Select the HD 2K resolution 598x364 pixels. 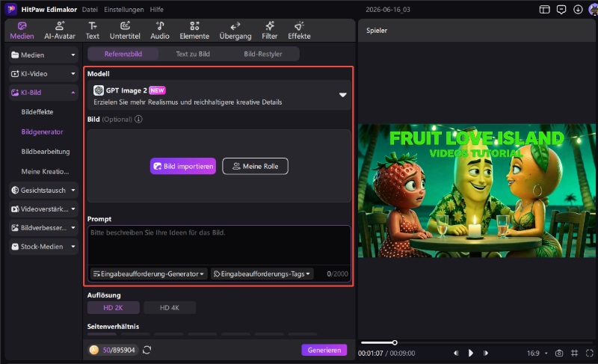click(114, 308)
